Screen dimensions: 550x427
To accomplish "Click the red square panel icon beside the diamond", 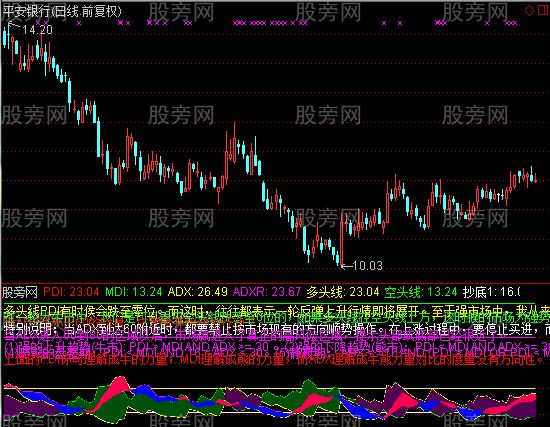I will pos(544,10).
